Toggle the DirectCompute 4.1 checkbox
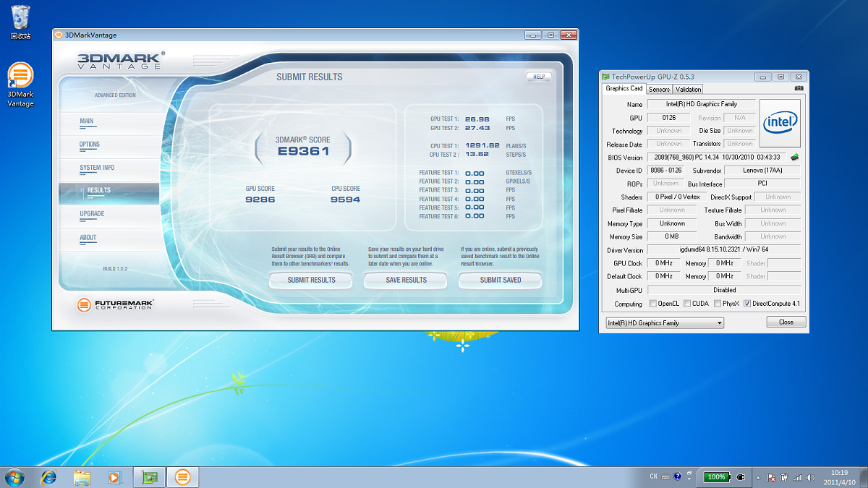 (x=747, y=304)
